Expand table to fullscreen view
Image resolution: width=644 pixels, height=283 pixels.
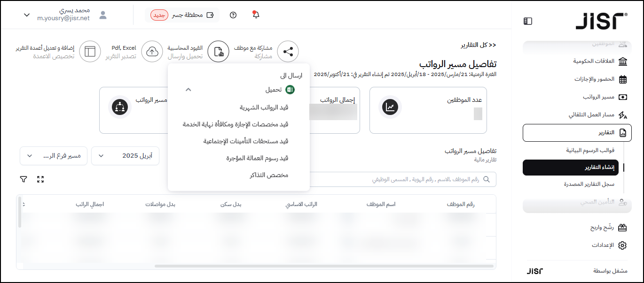click(40, 179)
